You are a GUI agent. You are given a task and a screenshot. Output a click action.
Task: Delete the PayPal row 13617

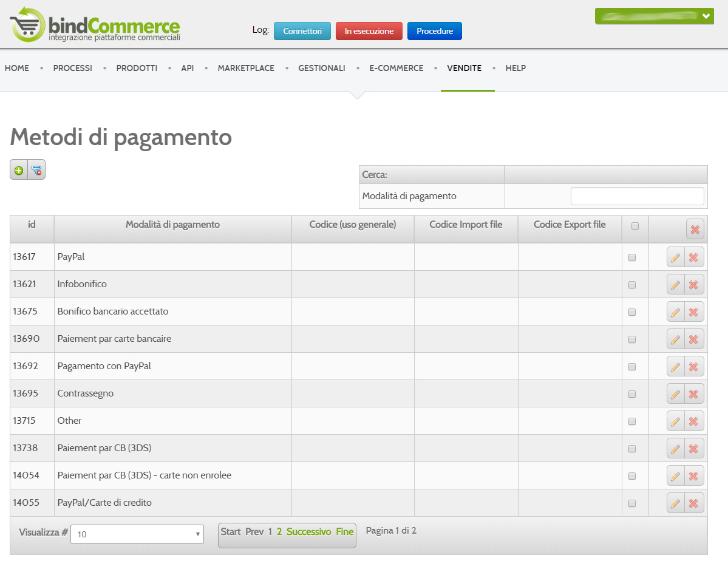tap(693, 257)
